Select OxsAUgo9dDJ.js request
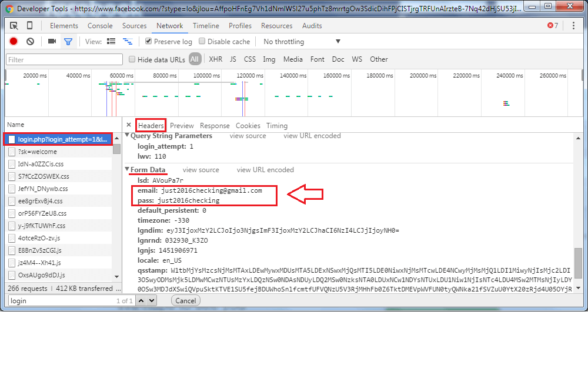Screen dimensions: 588x372 (58, 275)
